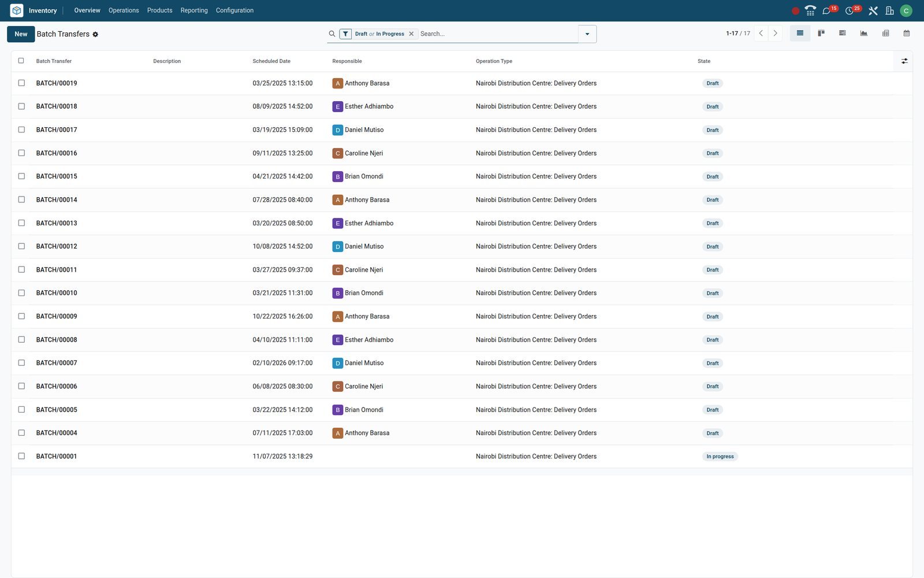Switch to graph view
The width and height of the screenshot is (924, 578).
click(x=864, y=34)
